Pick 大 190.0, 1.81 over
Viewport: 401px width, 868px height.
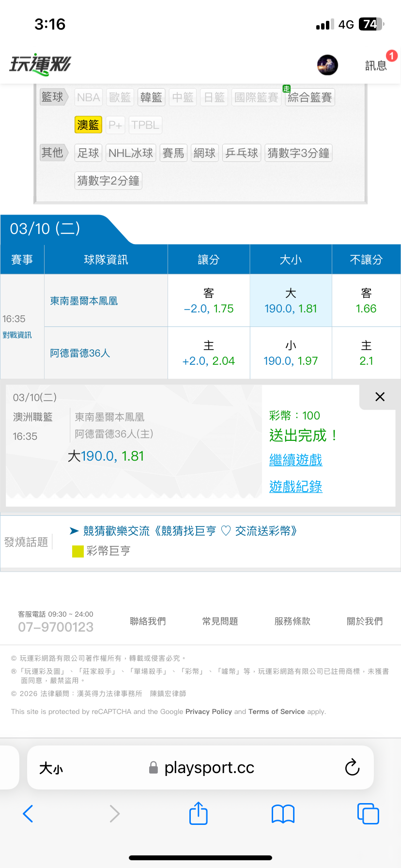[291, 301]
